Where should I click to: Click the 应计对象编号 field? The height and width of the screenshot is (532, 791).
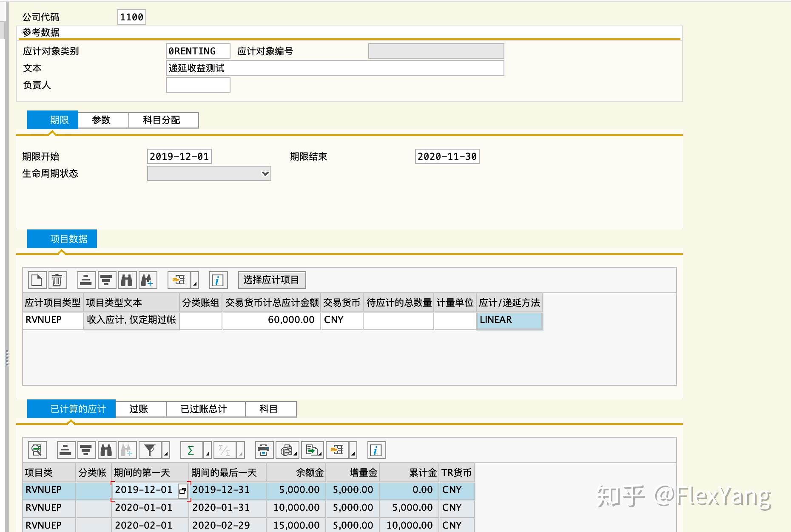point(436,51)
